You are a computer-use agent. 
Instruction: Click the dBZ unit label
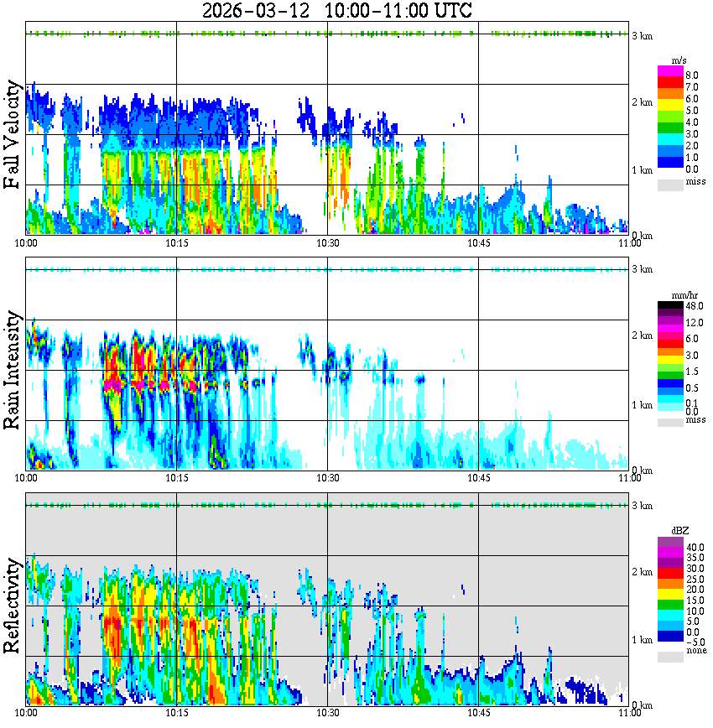(680, 531)
